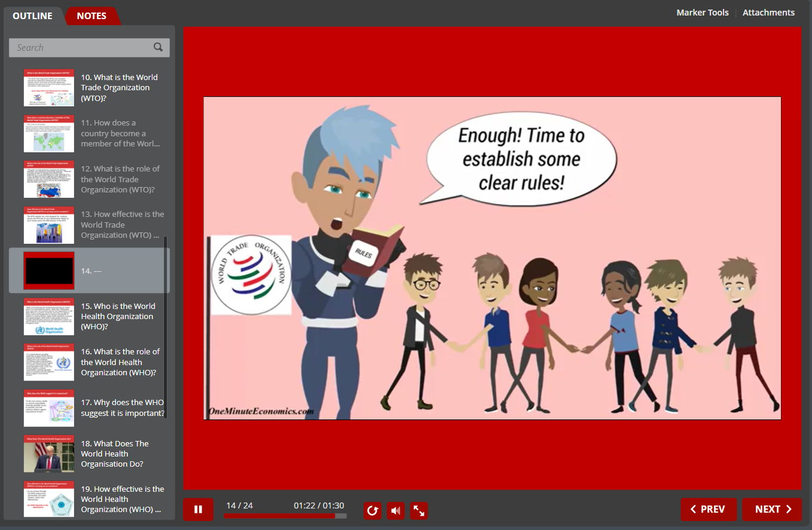Open slide 11 thumbnail with world map
812x530 pixels.
point(49,133)
